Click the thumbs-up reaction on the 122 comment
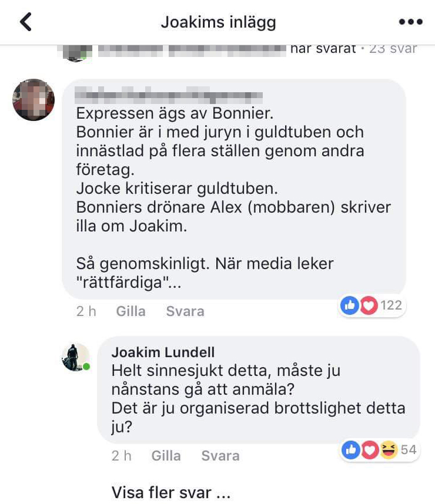Viewport: 435px width, 504px height. click(x=350, y=305)
